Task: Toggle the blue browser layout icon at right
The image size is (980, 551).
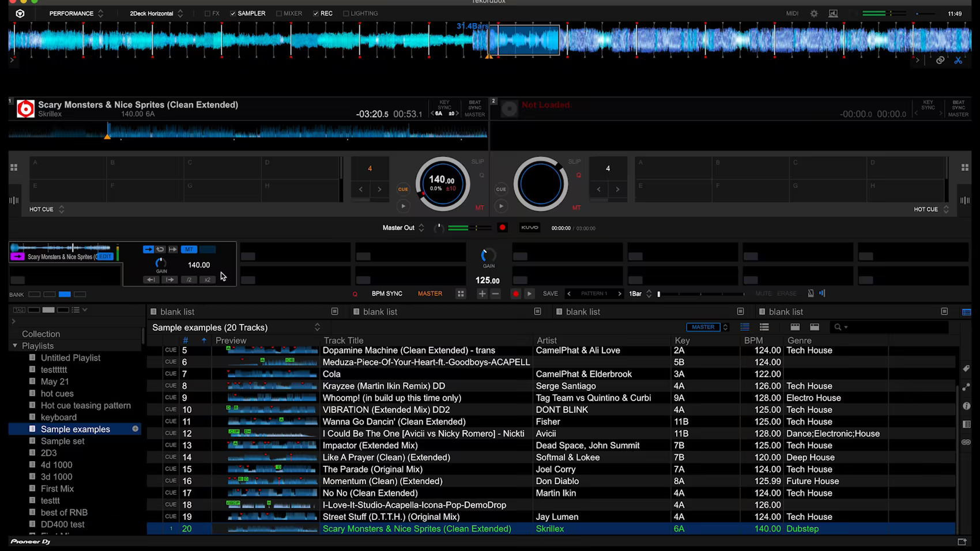Action: [x=967, y=312]
